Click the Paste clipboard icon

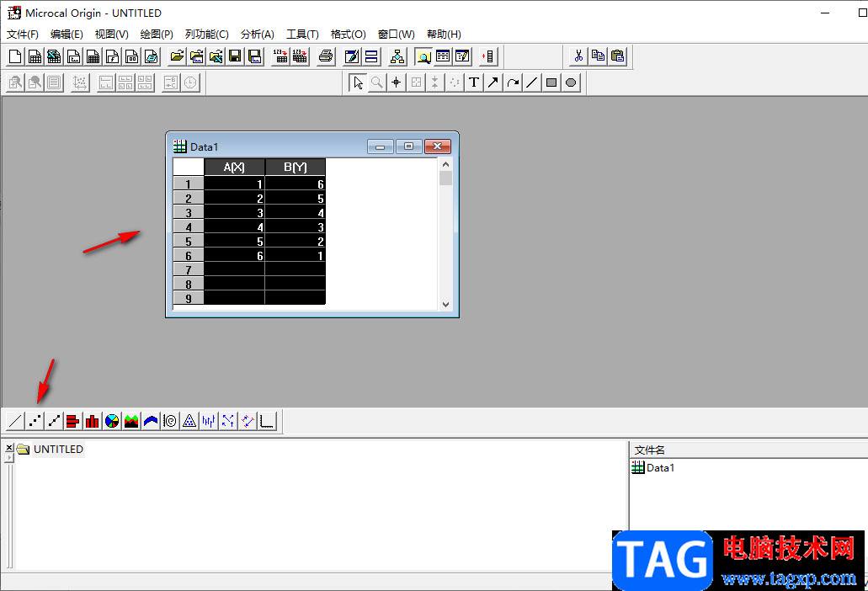617,56
